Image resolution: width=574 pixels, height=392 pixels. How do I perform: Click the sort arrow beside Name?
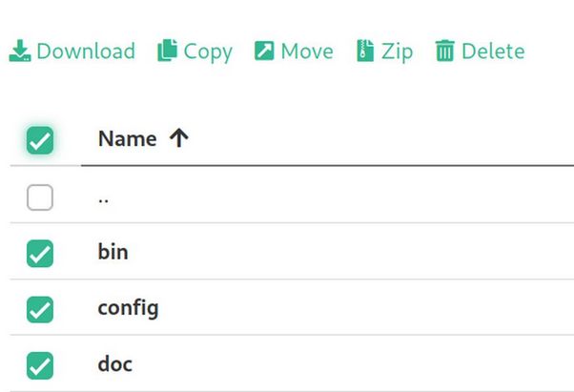[179, 138]
